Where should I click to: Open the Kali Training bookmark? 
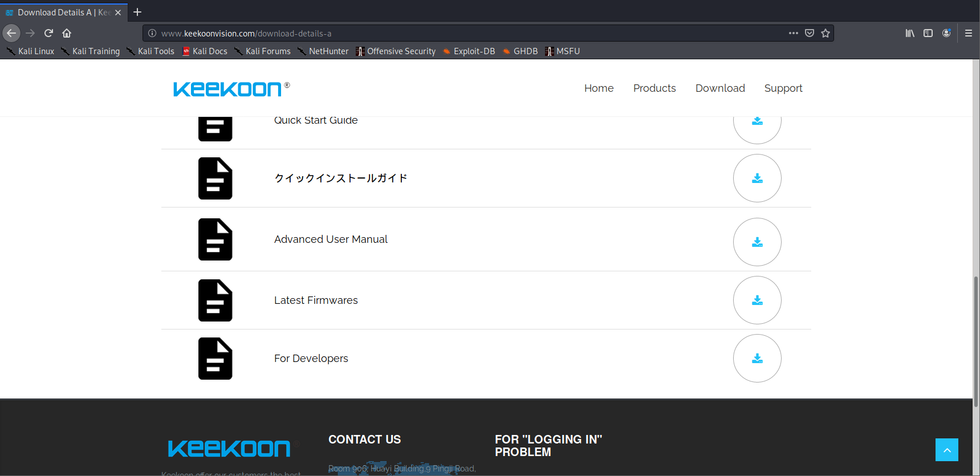[91, 51]
